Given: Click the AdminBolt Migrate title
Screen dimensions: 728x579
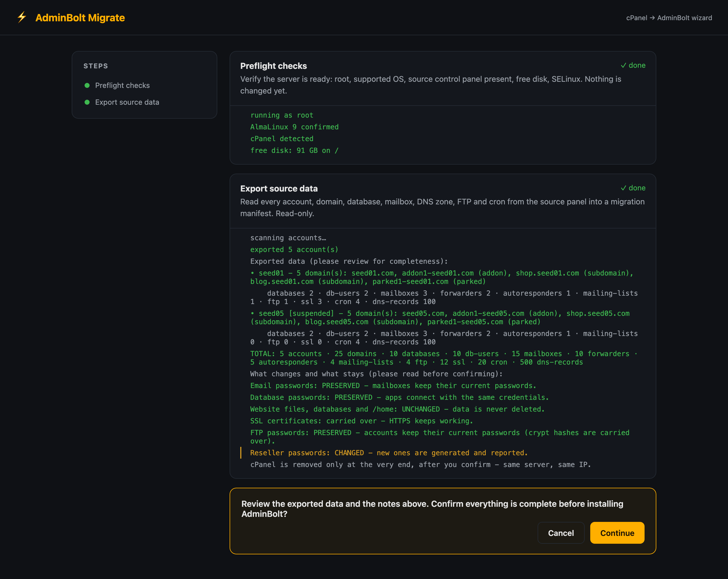Looking at the screenshot, I should (x=80, y=18).
